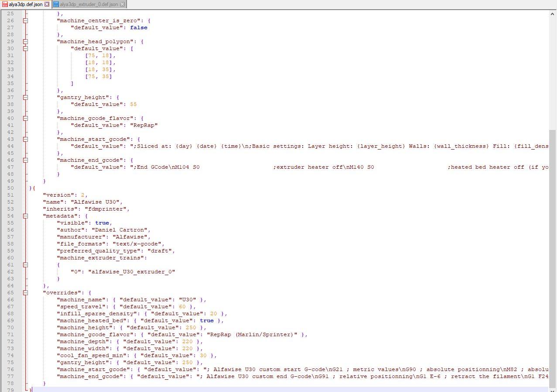Click the "draft" quality type value
Image resolution: width=557 pixels, height=392 pixels.
click(x=160, y=251)
